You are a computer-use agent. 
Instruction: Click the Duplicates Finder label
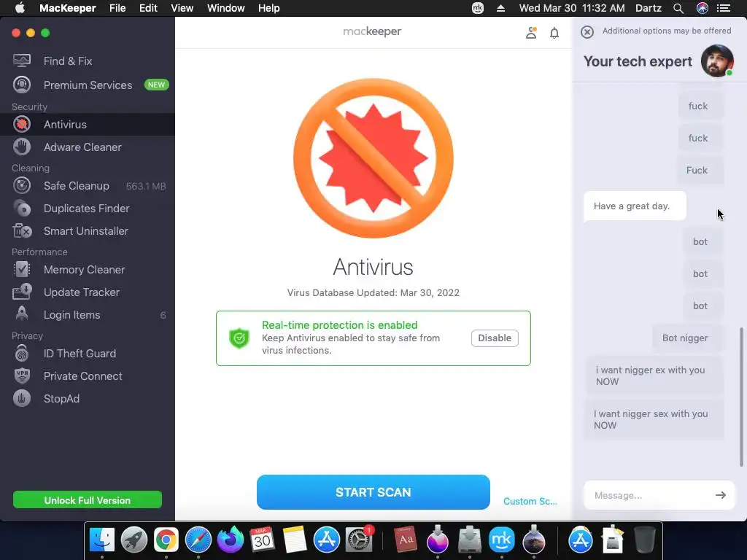[x=86, y=209]
